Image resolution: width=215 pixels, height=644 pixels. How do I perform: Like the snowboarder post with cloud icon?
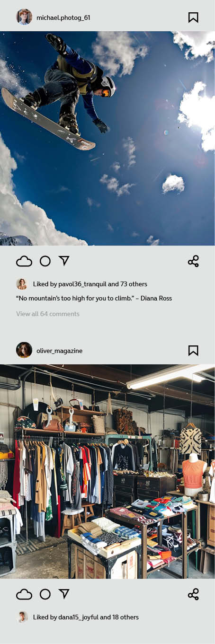[24, 261]
